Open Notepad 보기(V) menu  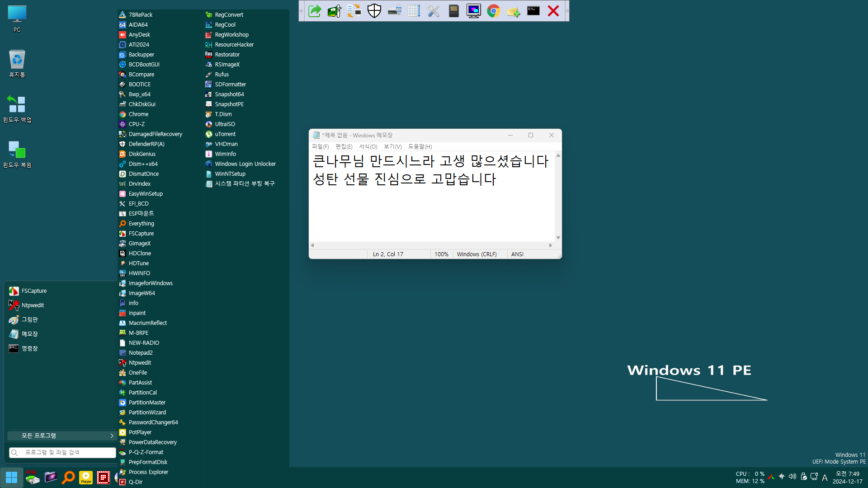(392, 147)
